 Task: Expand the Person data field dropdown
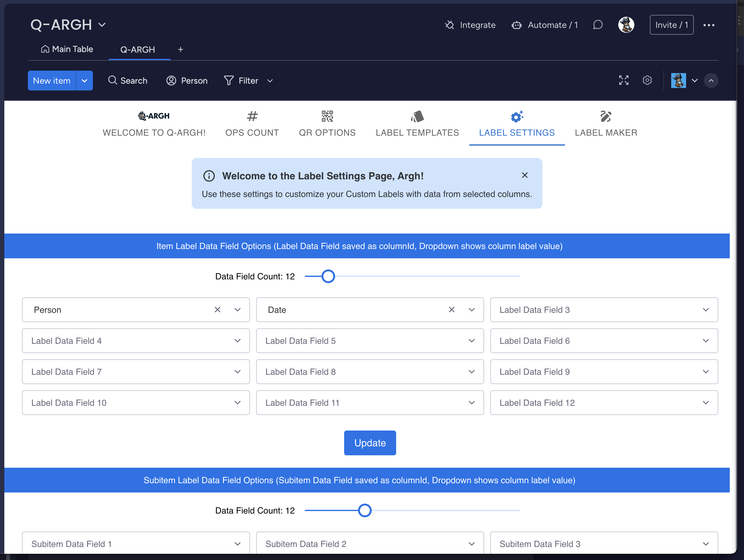238,310
